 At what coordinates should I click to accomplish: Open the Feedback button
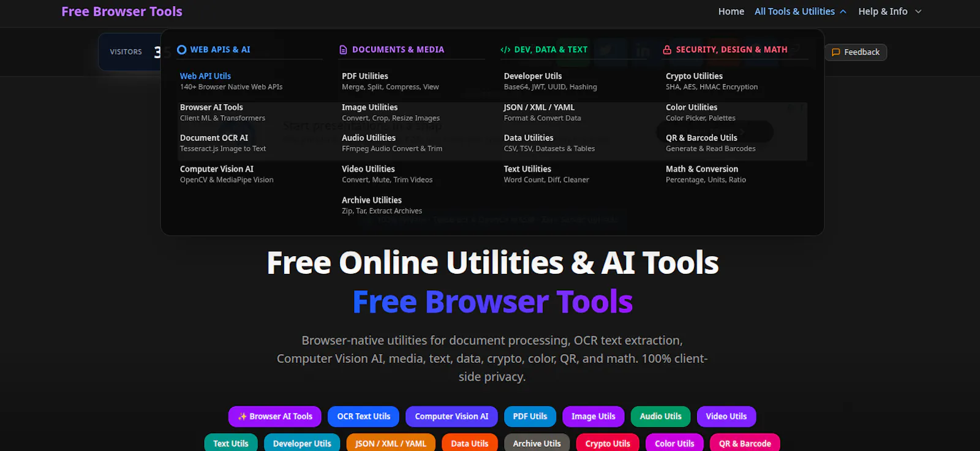(856, 52)
